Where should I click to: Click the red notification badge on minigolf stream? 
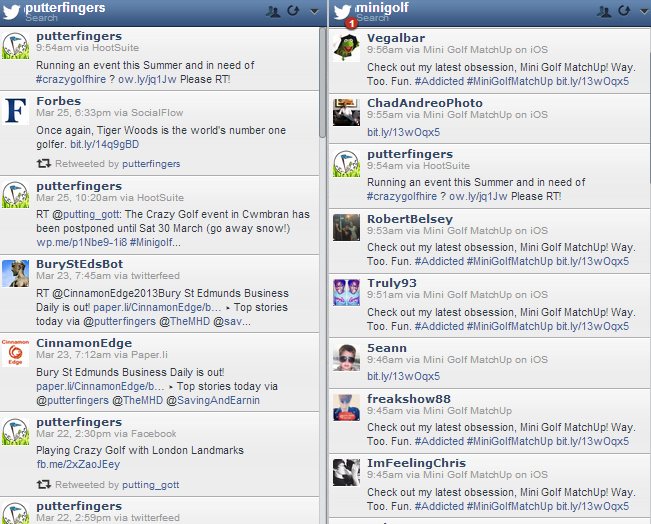350,22
